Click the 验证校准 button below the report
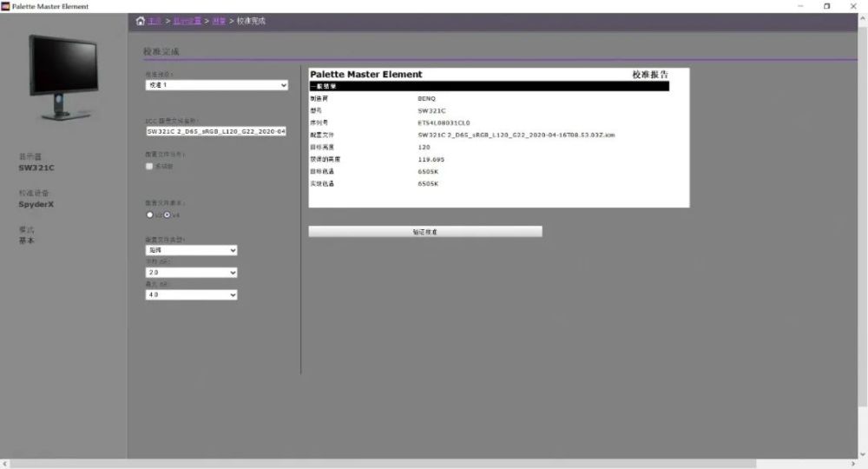 click(x=425, y=231)
